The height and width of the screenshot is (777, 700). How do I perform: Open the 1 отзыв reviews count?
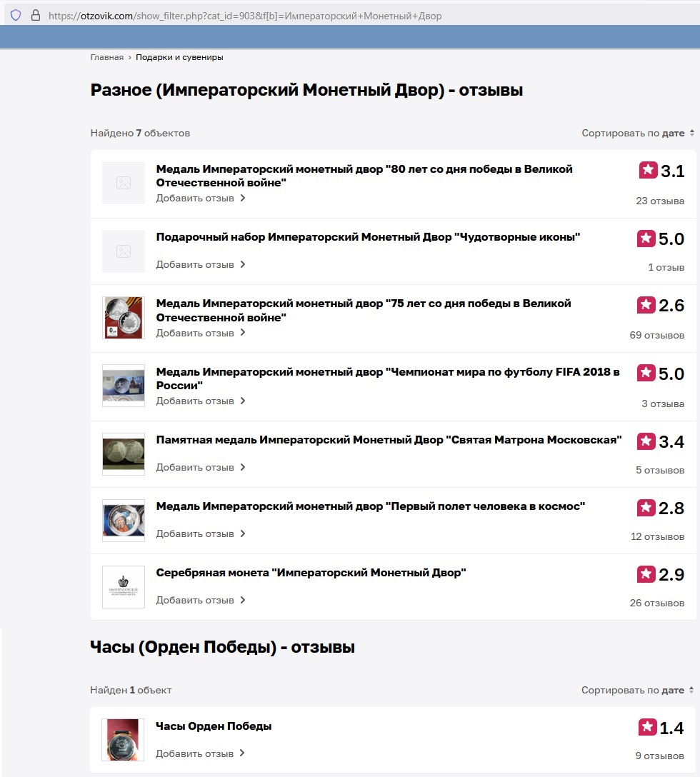[666, 267]
